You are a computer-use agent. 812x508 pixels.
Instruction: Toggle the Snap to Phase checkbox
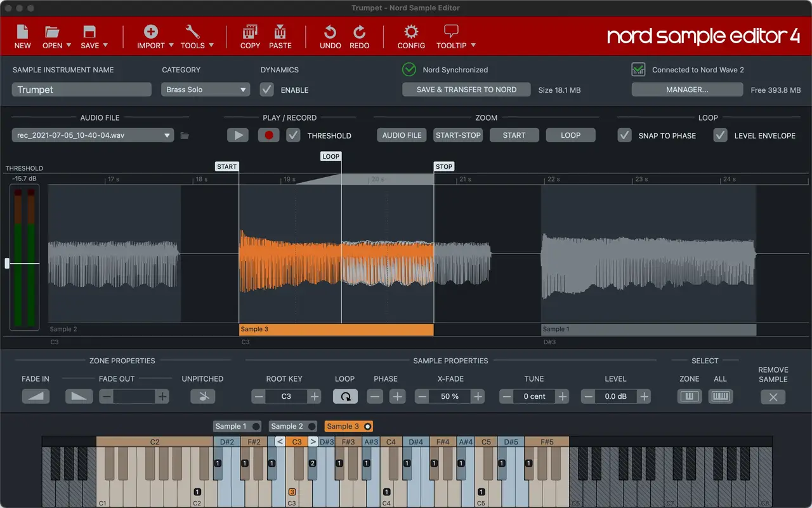click(x=625, y=135)
